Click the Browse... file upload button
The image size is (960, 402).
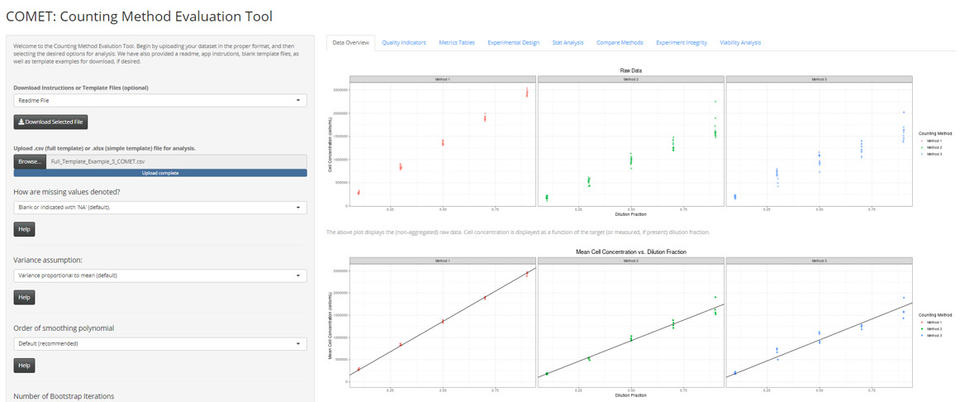coord(30,160)
